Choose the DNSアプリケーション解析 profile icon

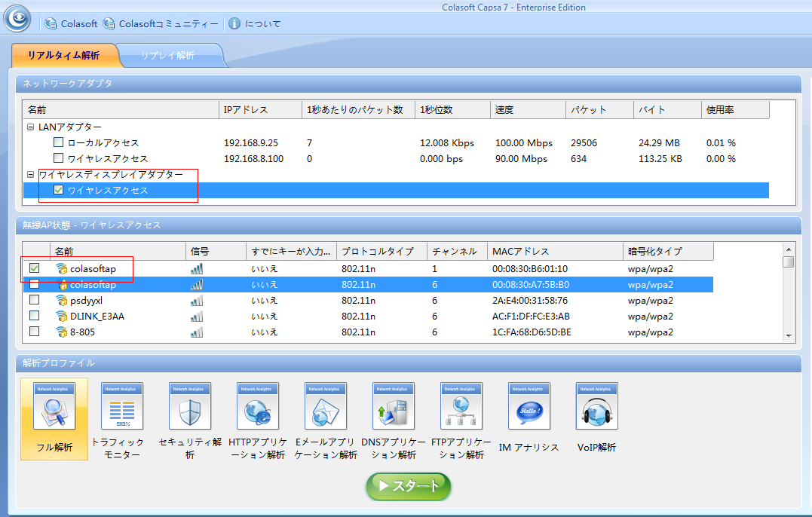pos(393,406)
